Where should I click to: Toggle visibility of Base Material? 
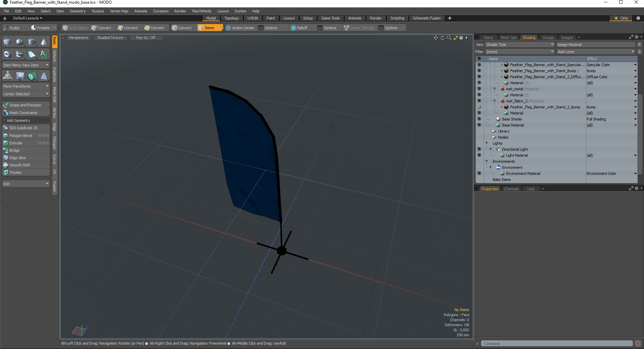click(x=479, y=125)
